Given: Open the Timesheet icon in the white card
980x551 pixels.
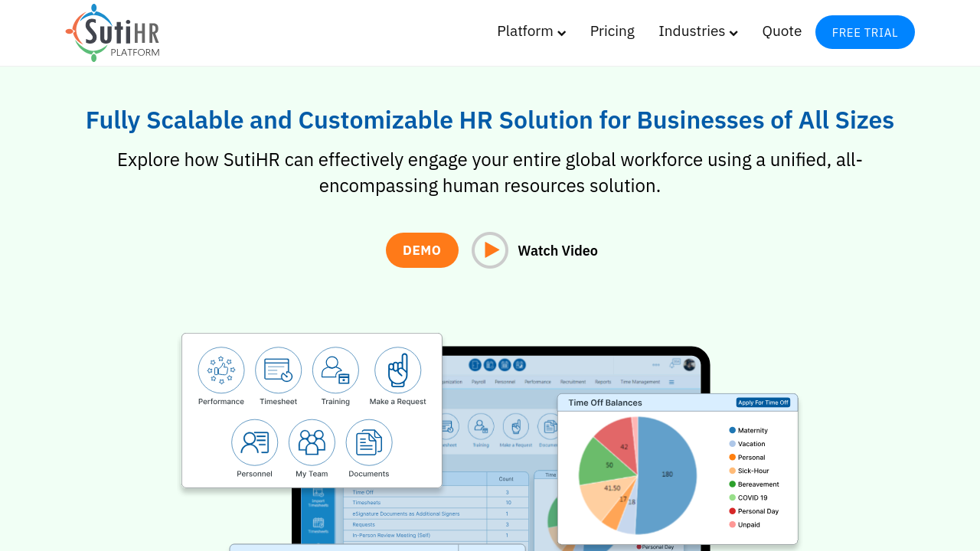Looking at the screenshot, I should (279, 370).
